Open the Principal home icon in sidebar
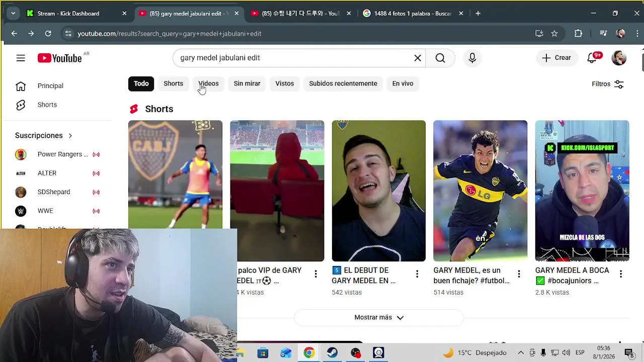 point(21,86)
